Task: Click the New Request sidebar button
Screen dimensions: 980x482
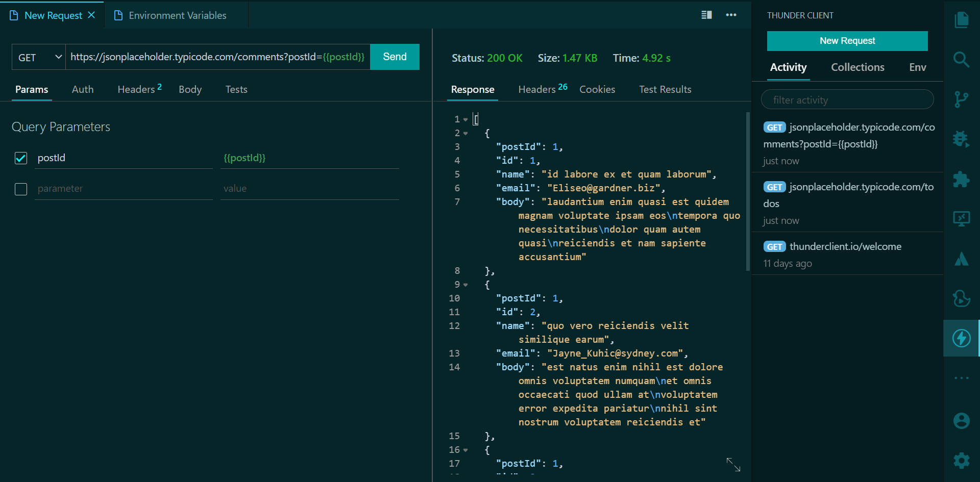Action: click(x=847, y=41)
